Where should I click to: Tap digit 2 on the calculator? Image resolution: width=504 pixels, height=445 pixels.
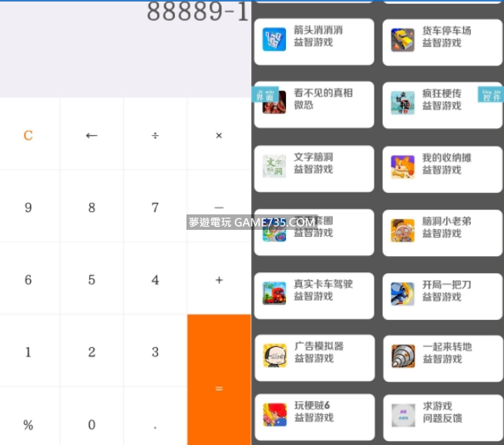coord(92,352)
